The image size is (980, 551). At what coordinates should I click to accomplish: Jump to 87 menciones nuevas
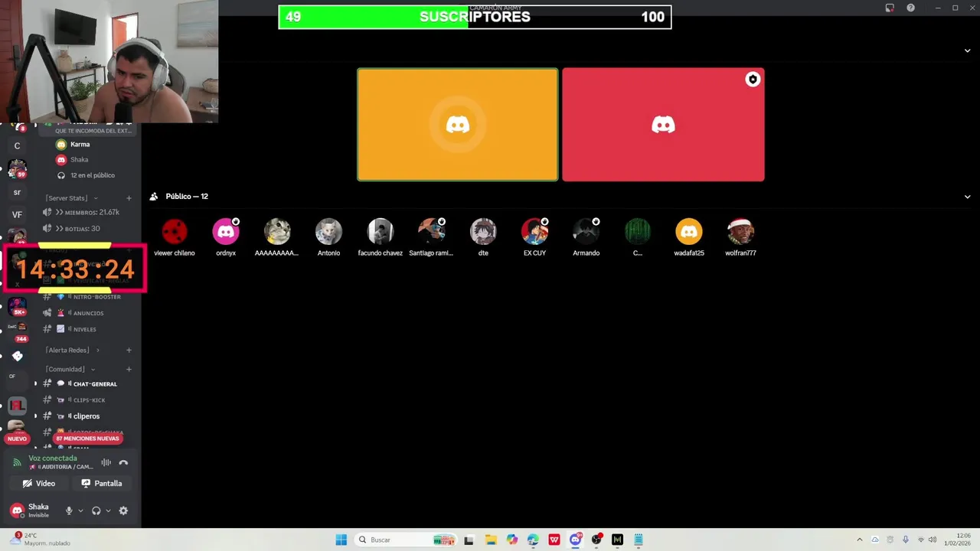point(87,439)
